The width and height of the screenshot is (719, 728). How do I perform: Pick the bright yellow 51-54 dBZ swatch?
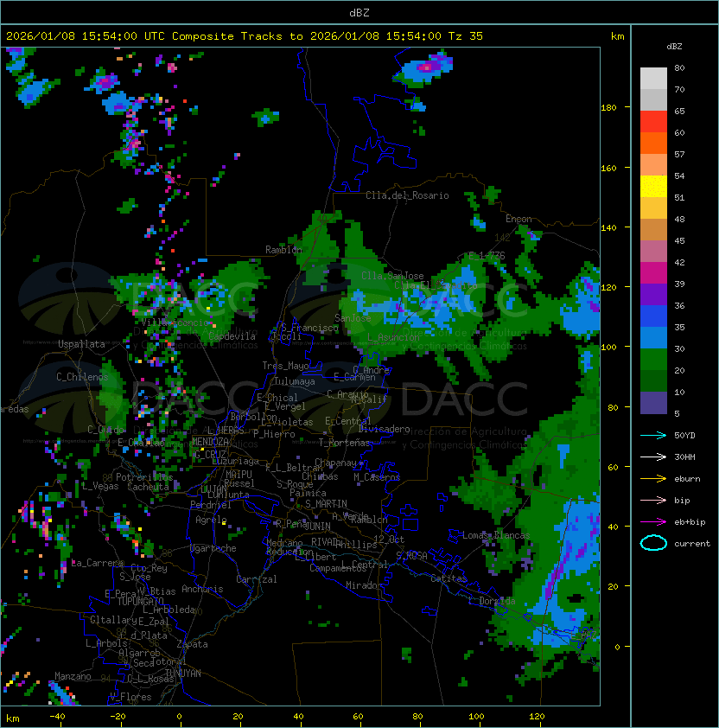click(653, 187)
